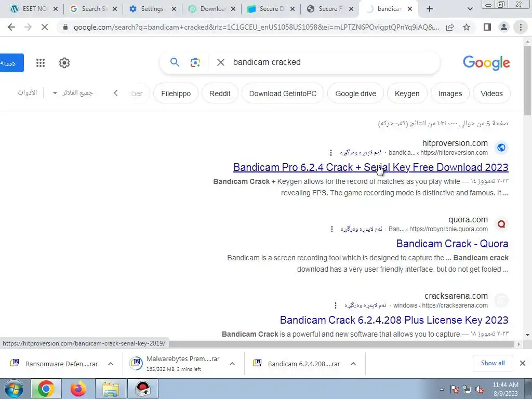Select the Download GetintoPC chip
Image resolution: width=532 pixels, height=399 pixels.
coord(283,94)
